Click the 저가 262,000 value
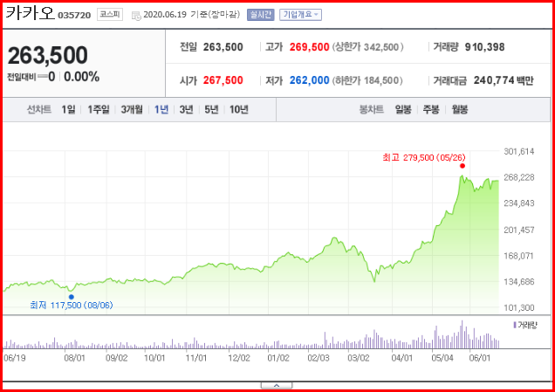The width and height of the screenshot is (555, 392). click(x=310, y=80)
